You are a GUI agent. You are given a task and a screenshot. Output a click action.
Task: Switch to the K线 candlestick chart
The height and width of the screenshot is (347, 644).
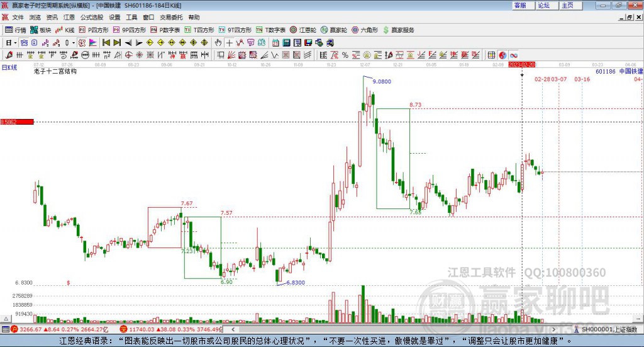click(x=65, y=30)
